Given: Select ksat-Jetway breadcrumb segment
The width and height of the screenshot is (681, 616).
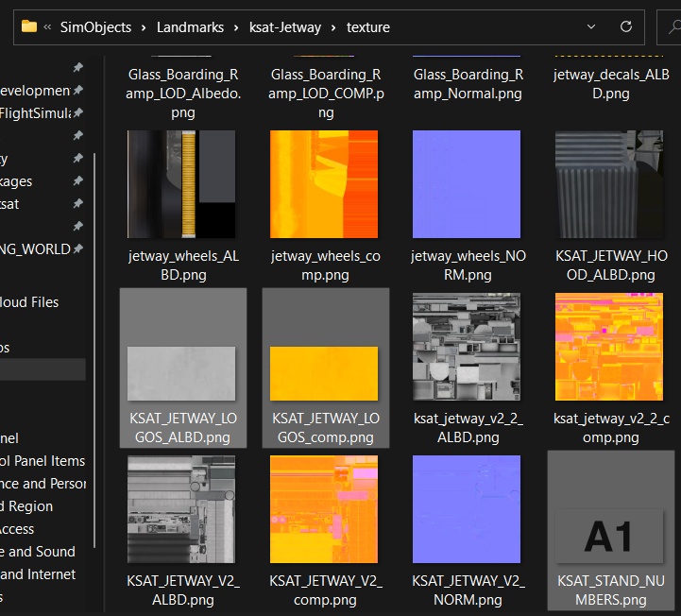Looking at the screenshot, I should pos(285,27).
